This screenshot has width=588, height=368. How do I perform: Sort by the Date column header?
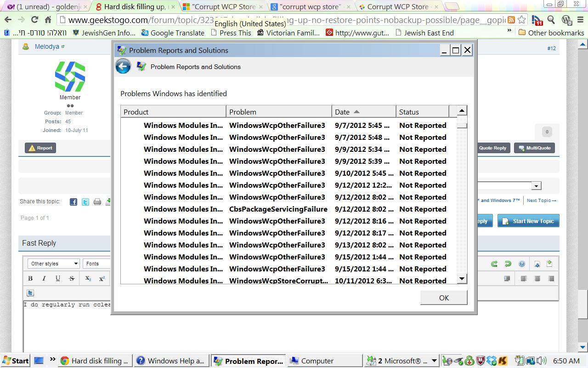(364, 112)
